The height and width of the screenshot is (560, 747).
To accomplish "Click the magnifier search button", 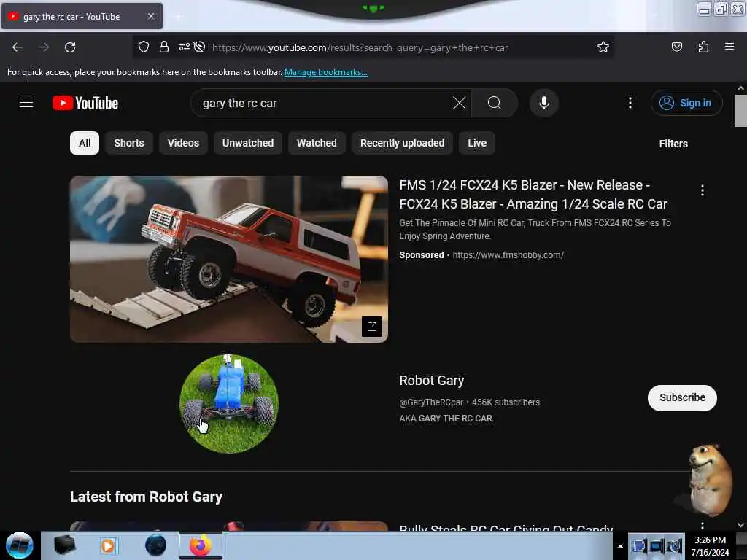I will coord(495,103).
